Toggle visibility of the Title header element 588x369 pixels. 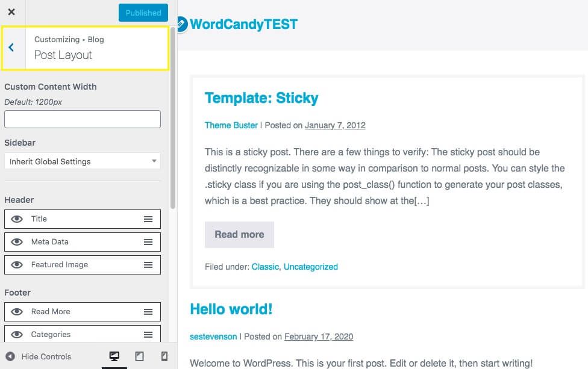click(17, 219)
